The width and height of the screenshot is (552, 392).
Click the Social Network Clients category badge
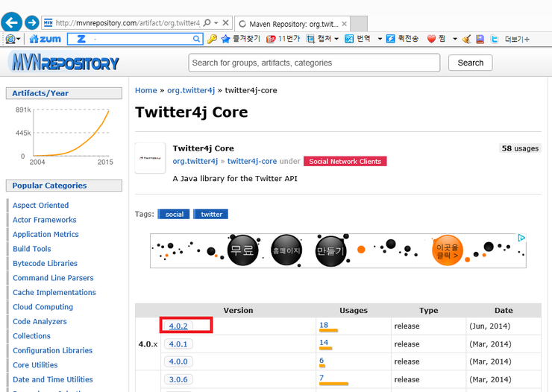click(x=344, y=161)
